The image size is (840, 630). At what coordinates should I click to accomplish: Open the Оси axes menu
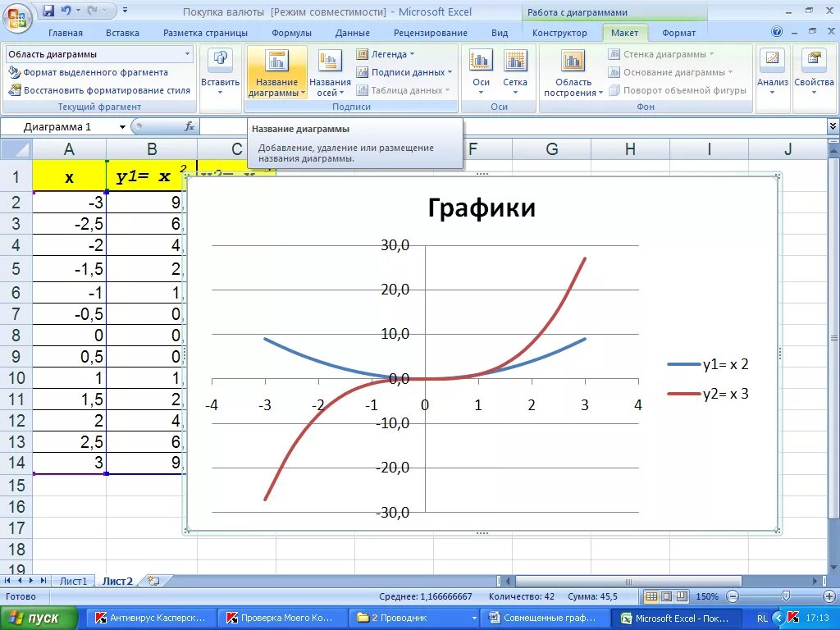coord(481,73)
